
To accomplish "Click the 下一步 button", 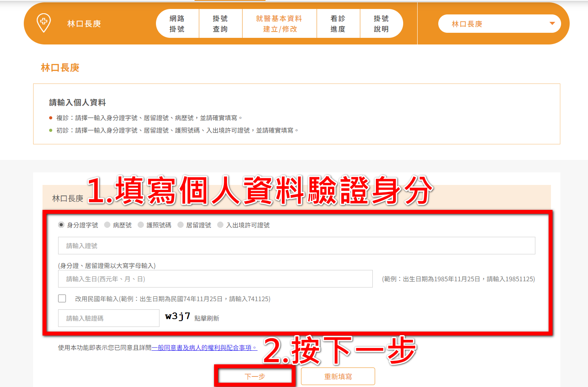I will [255, 376].
